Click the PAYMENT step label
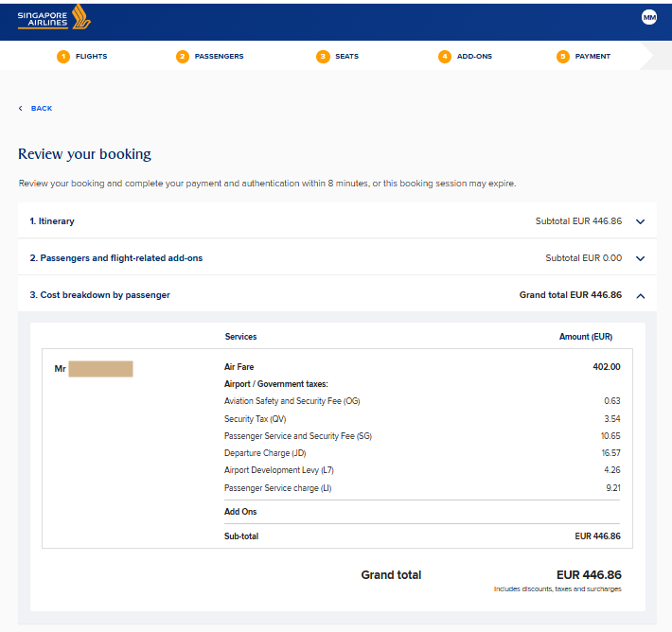The width and height of the screenshot is (672, 632). click(592, 56)
